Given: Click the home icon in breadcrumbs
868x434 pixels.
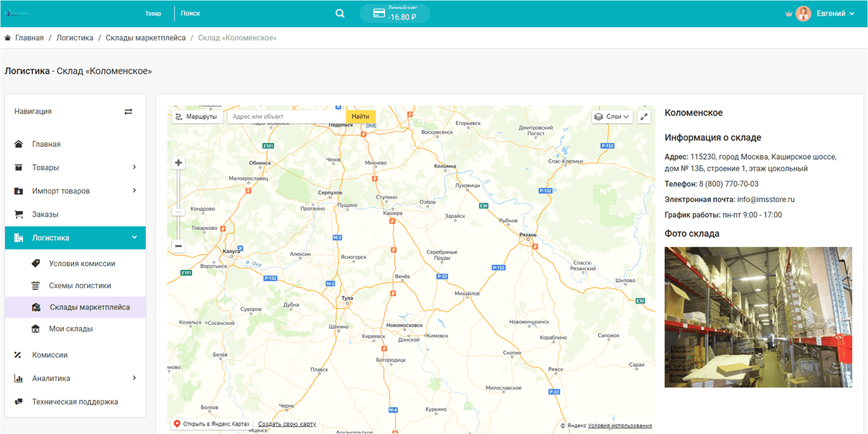Looking at the screenshot, I should coord(8,38).
